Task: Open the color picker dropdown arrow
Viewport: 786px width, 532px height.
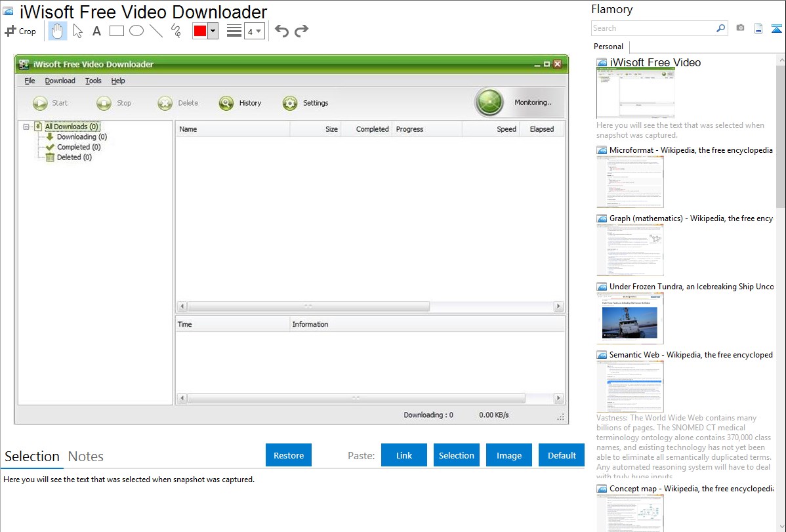Action: tap(213, 31)
